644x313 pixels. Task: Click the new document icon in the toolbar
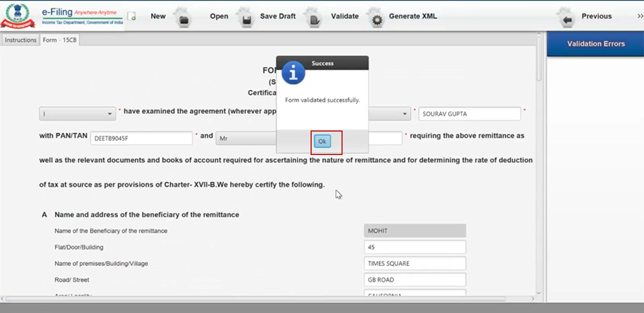[132, 16]
